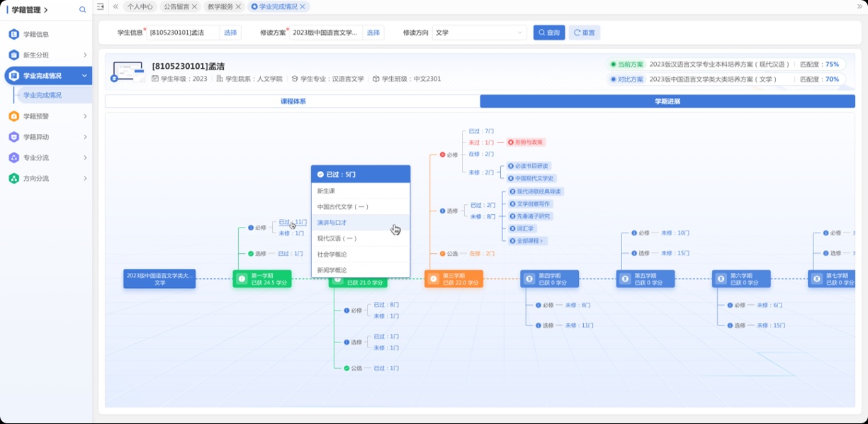Switch to the 课程体系 tab

tap(293, 101)
